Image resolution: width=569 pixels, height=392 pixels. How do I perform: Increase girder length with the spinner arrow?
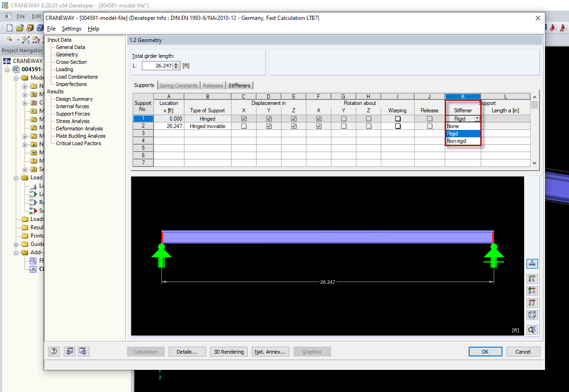click(175, 64)
